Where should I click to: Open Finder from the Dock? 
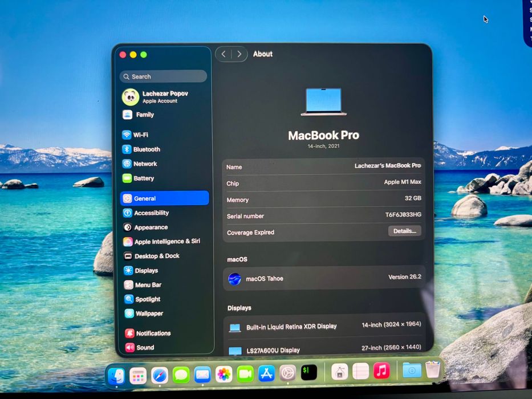tap(116, 376)
